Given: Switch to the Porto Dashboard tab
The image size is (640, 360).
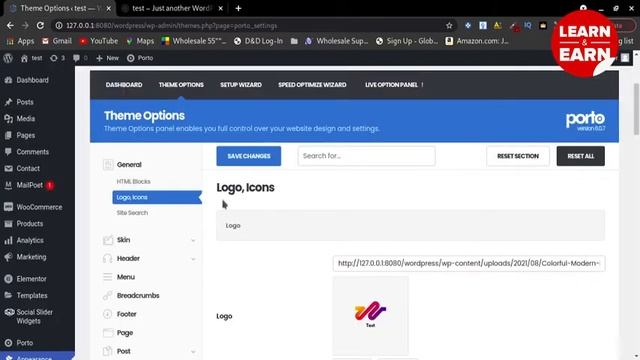Looking at the screenshot, I should coord(124,85).
